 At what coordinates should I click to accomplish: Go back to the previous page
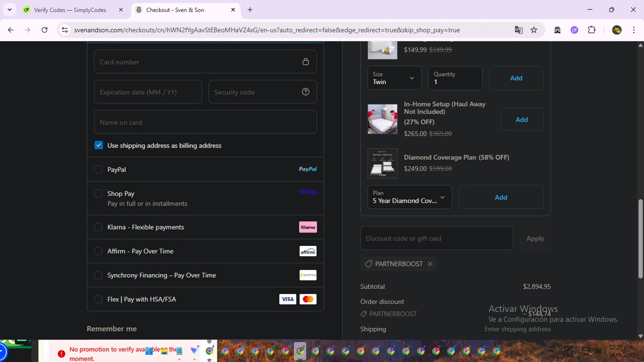[11, 30]
